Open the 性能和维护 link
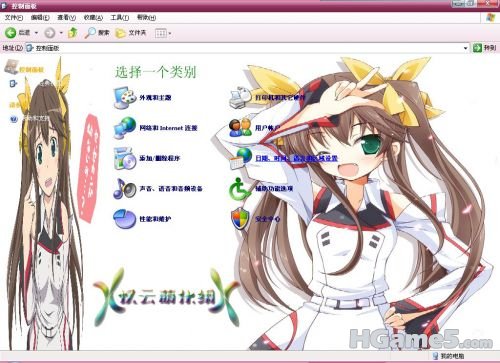 click(x=155, y=219)
